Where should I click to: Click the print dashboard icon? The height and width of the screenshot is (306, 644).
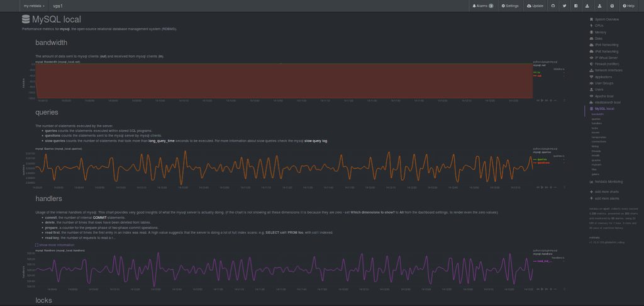point(612,6)
